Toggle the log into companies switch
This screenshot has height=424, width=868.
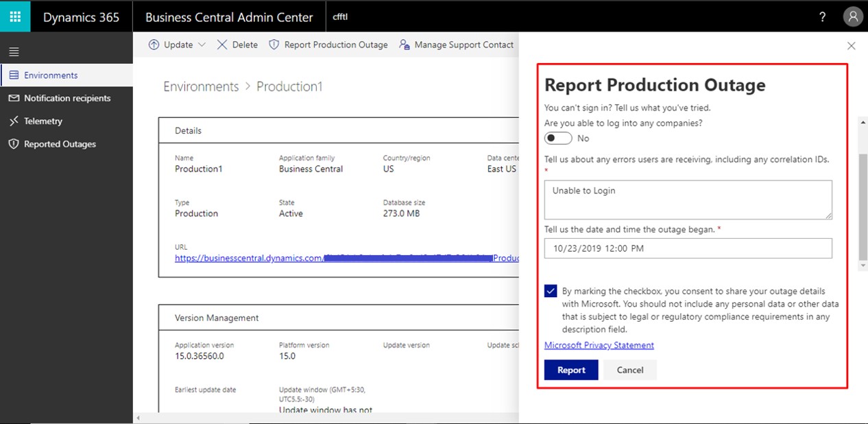pyautogui.click(x=558, y=138)
